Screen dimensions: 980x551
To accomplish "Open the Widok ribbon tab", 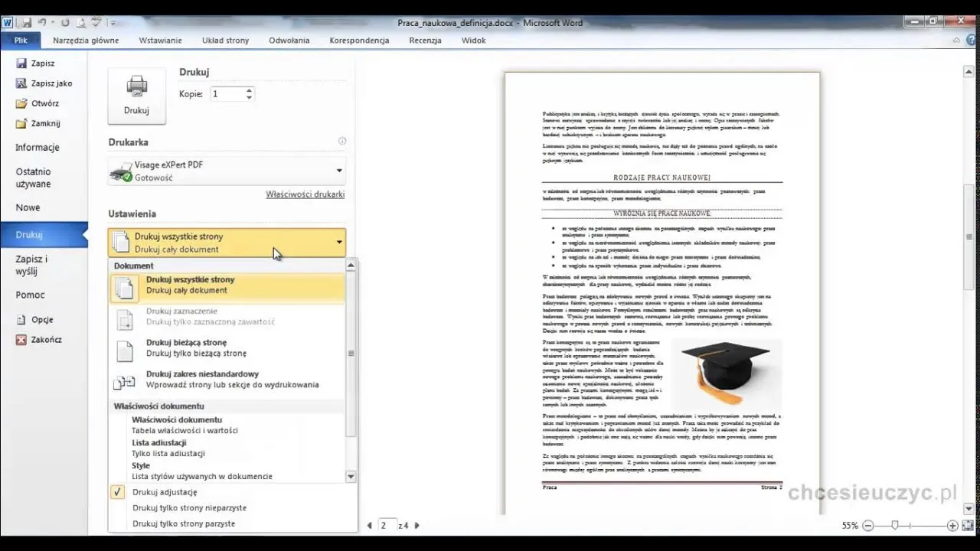I will point(474,41).
